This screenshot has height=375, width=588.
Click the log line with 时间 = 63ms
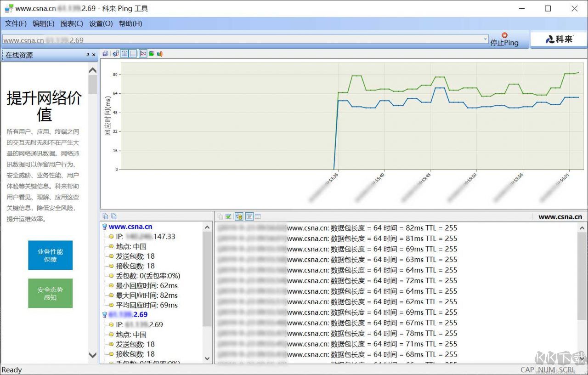pyautogui.click(x=338, y=260)
